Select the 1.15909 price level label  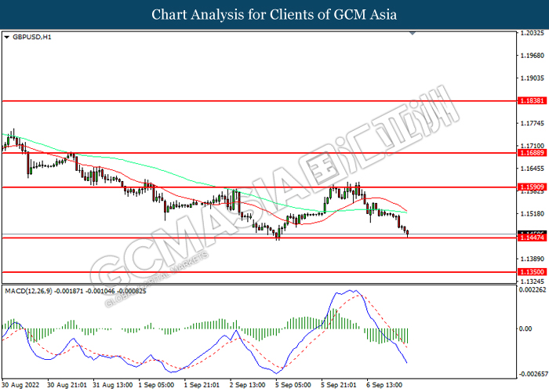click(533, 187)
